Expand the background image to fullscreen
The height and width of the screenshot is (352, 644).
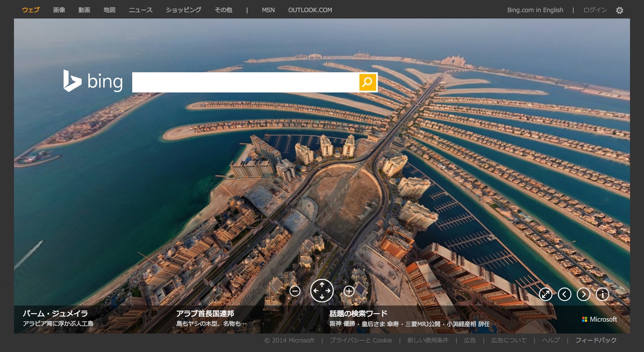point(546,294)
